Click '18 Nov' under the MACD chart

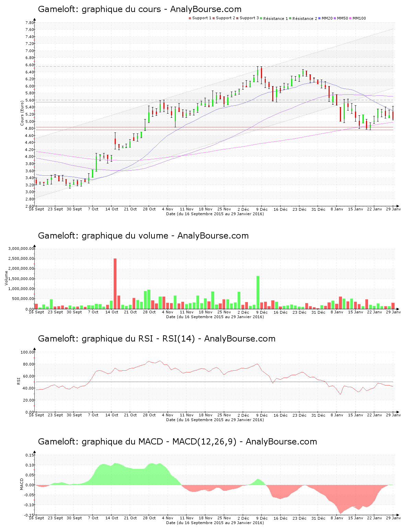(206, 518)
